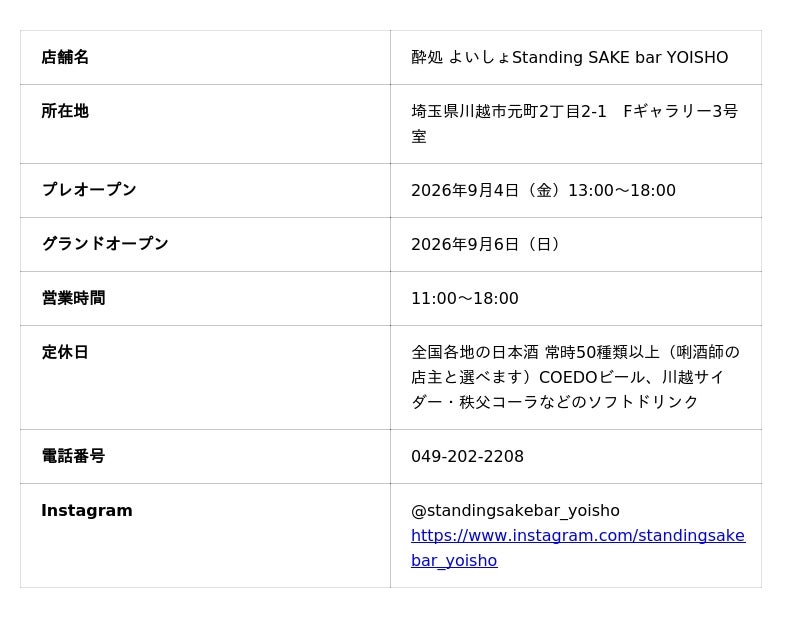Click the 営業時間 label
This screenshot has width=800, height=618.
click(x=73, y=298)
